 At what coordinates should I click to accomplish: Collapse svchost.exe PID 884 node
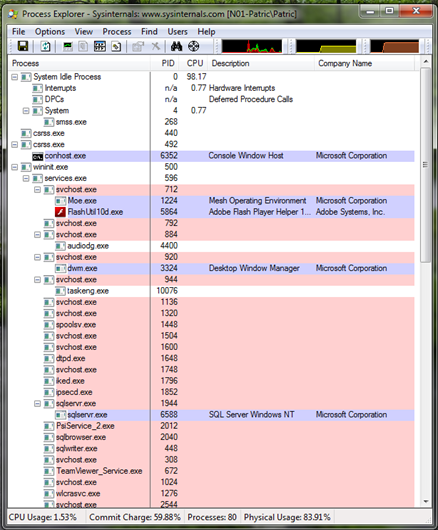tap(38, 235)
